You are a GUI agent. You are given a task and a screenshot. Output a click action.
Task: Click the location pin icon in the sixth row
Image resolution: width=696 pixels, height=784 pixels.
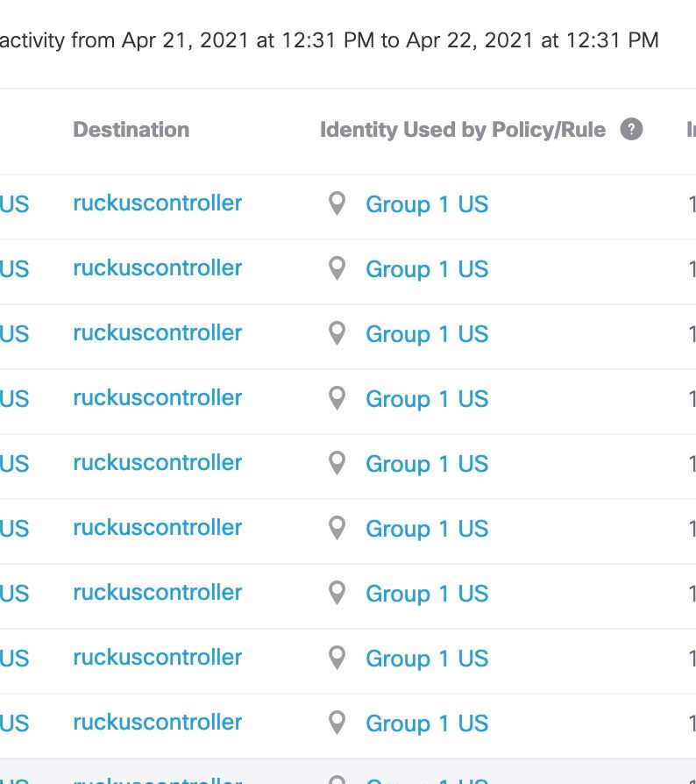point(337,529)
